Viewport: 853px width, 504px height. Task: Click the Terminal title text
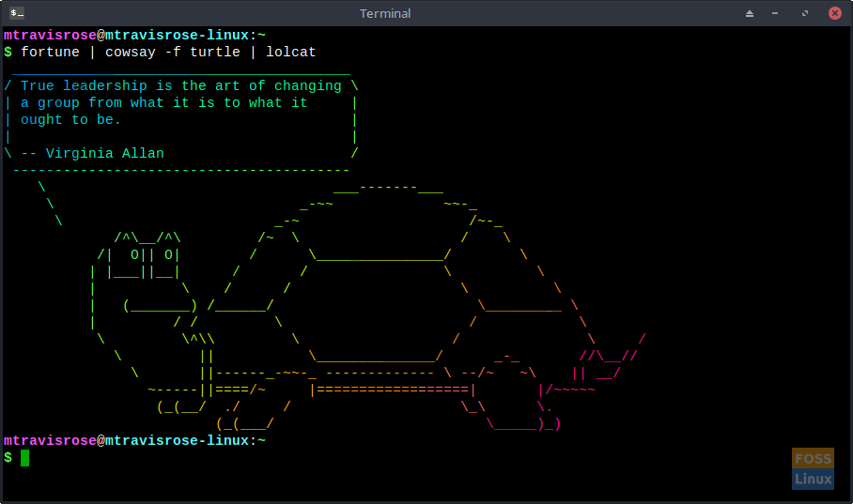tap(385, 13)
